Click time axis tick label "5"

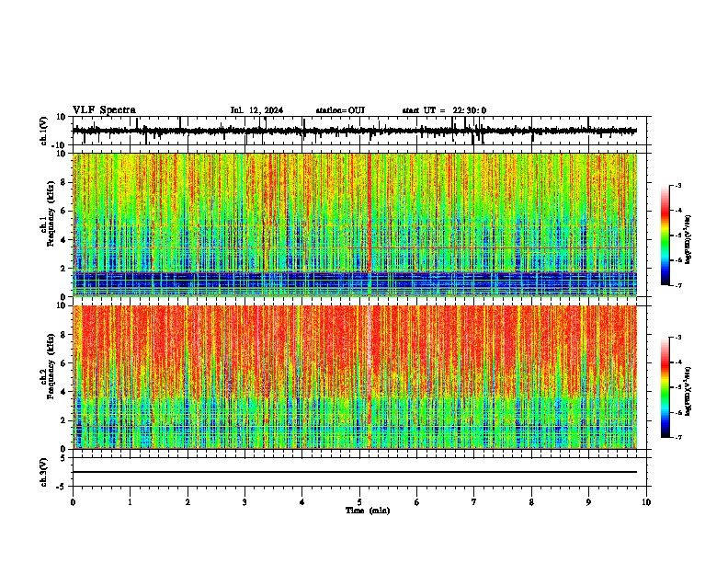point(359,502)
